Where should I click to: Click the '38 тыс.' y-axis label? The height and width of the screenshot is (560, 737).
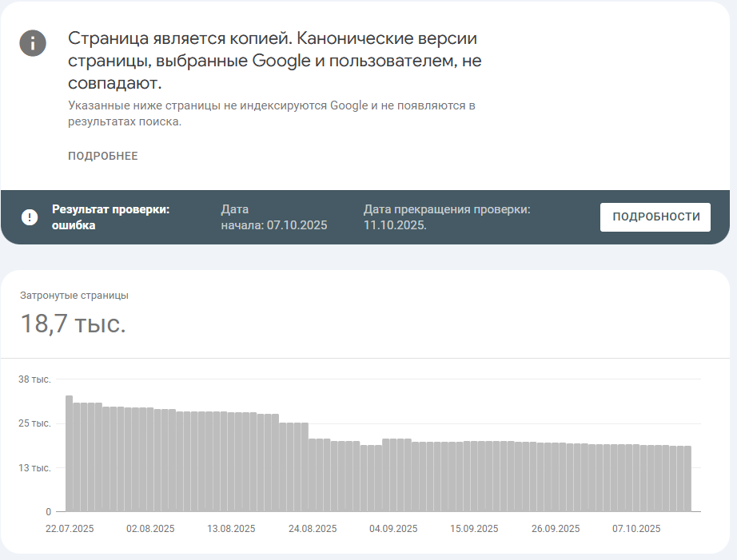coord(34,379)
